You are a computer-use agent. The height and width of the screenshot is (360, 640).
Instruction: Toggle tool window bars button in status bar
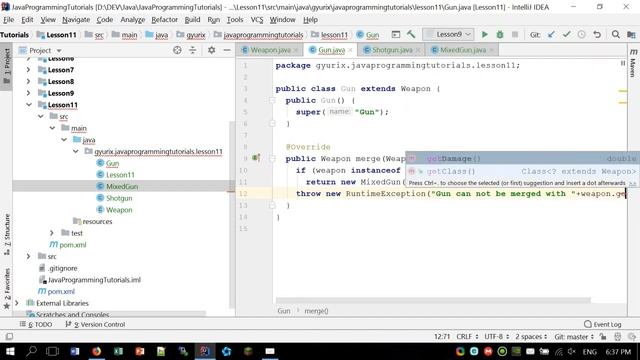click(x=9, y=337)
